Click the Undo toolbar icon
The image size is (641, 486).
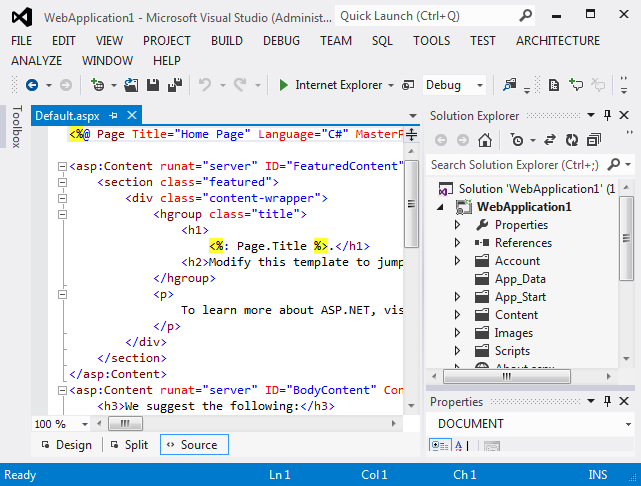click(x=205, y=86)
